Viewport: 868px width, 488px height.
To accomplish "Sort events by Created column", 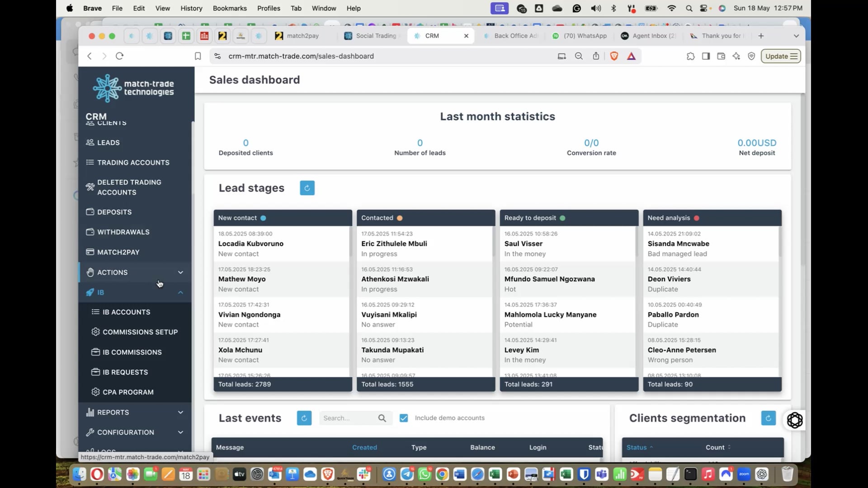I will (364, 447).
